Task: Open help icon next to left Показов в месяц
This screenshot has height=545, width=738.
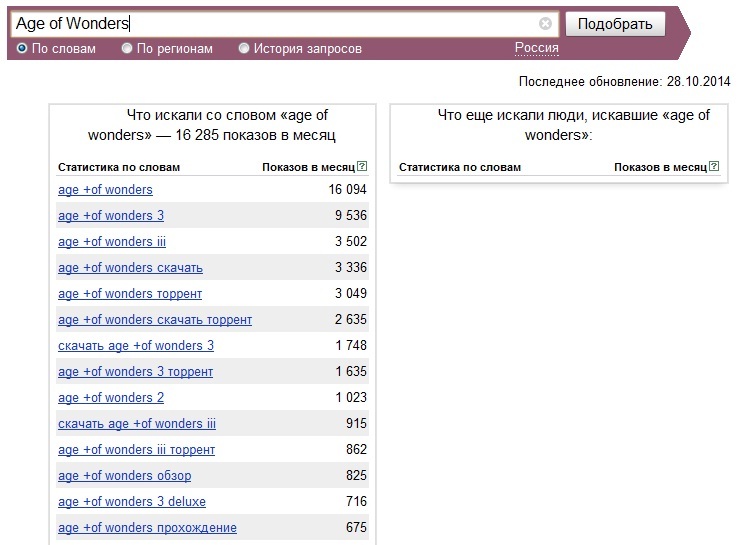Action: click(x=362, y=166)
